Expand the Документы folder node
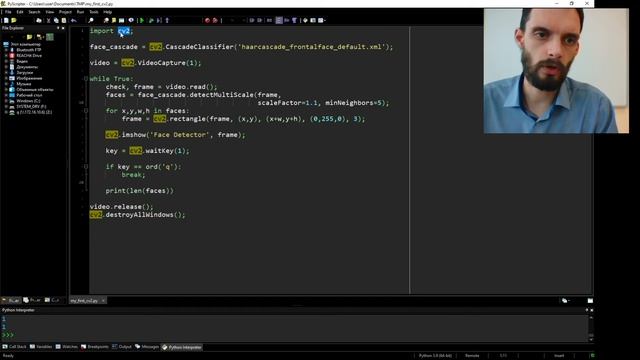 [x=7, y=67]
